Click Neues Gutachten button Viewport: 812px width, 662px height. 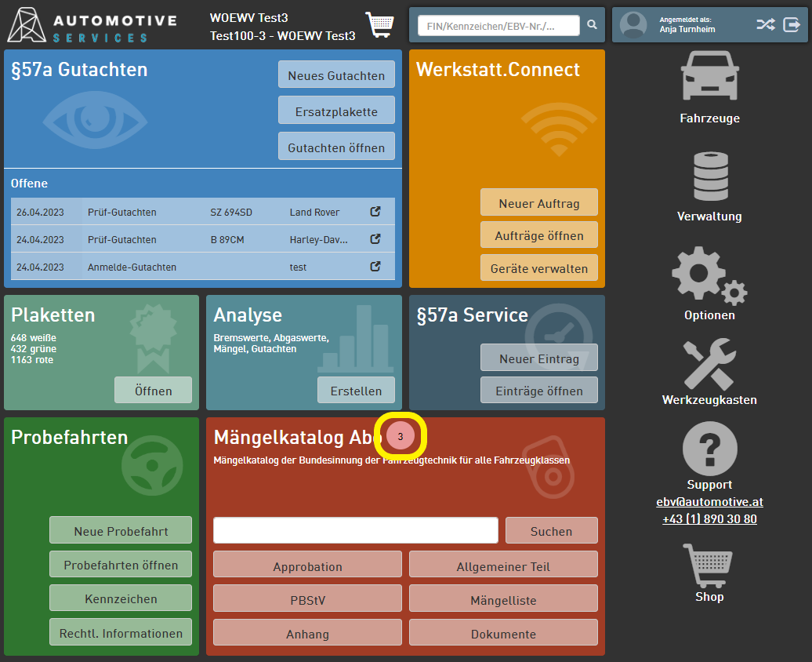(336, 75)
